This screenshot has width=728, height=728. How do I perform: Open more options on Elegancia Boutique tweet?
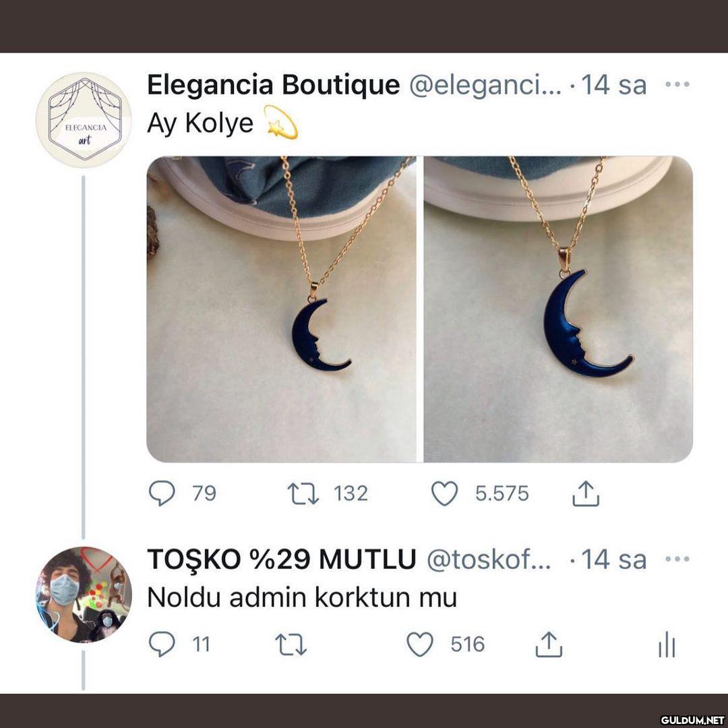[677, 85]
